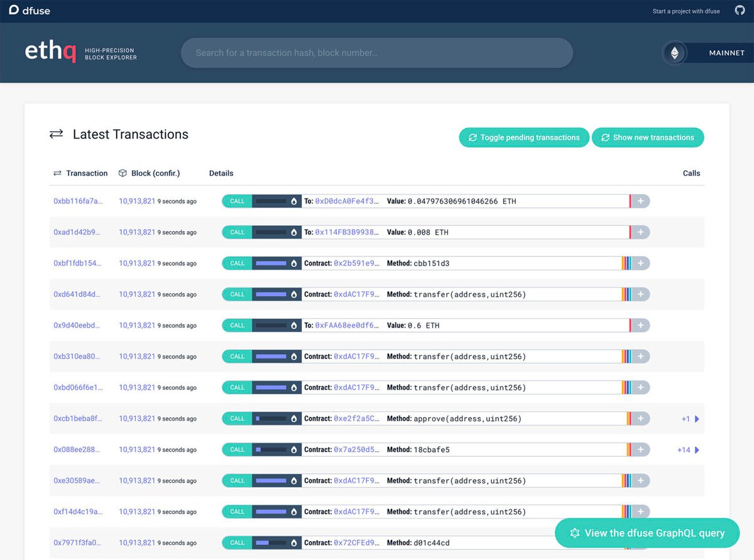
Task: Click gas usage bar on 0xcb1beba8f row
Action: [271, 419]
